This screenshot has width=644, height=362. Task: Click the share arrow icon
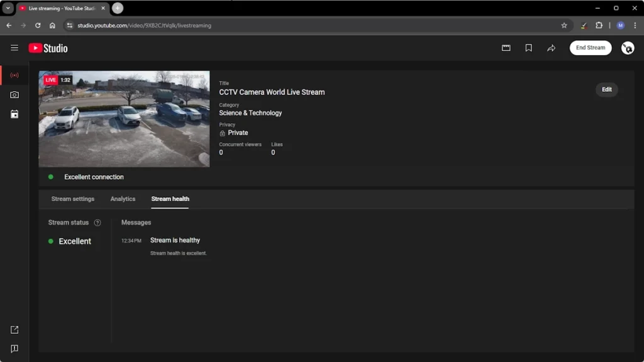tap(551, 48)
